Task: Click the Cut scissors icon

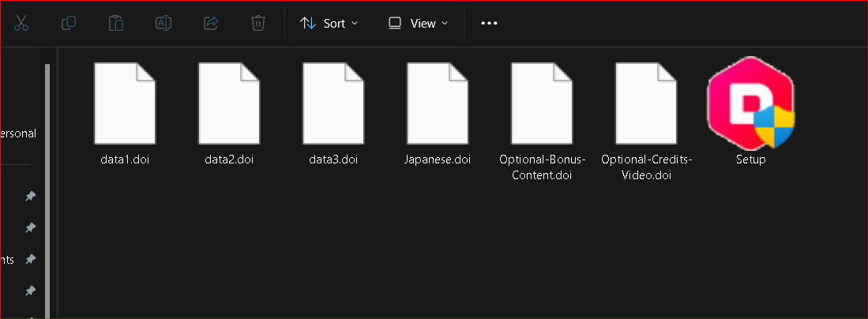Action: click(21, 23)
